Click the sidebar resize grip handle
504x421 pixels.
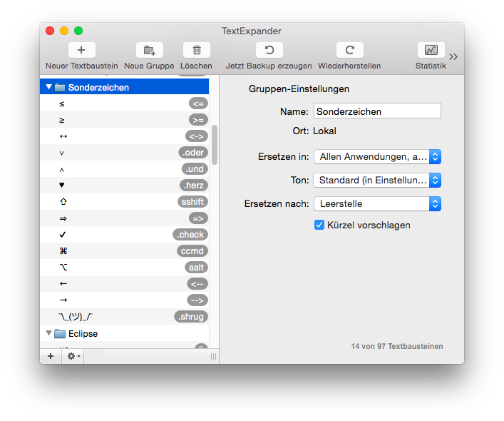[x=213, y=356]
